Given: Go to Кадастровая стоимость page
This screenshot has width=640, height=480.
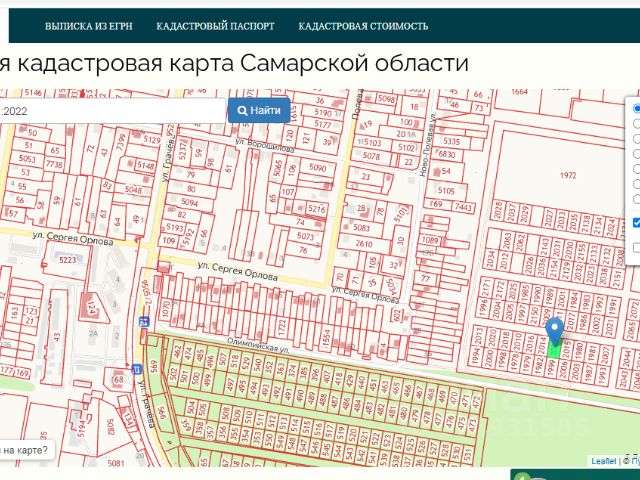Looking at the screenshot, I should point(363,26).
